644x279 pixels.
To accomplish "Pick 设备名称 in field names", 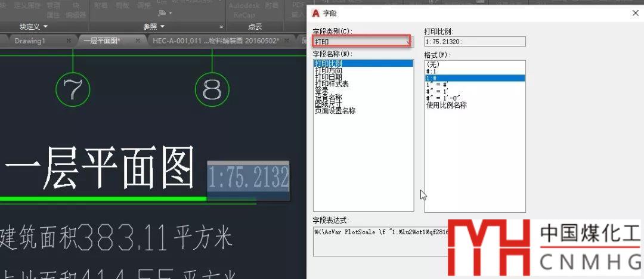I will (328, 97).
